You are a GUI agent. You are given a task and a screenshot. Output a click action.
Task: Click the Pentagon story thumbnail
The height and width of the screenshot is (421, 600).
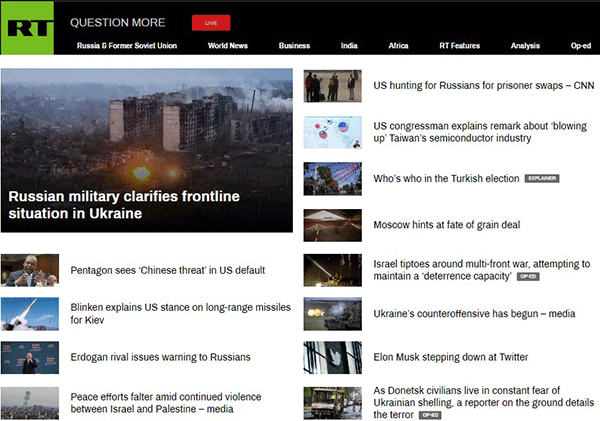point(30,270)
